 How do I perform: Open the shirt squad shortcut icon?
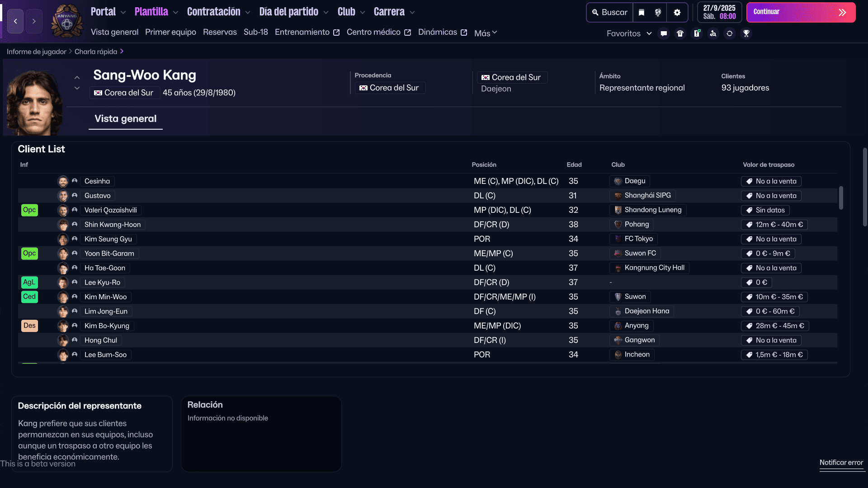[x=680, y=33]
